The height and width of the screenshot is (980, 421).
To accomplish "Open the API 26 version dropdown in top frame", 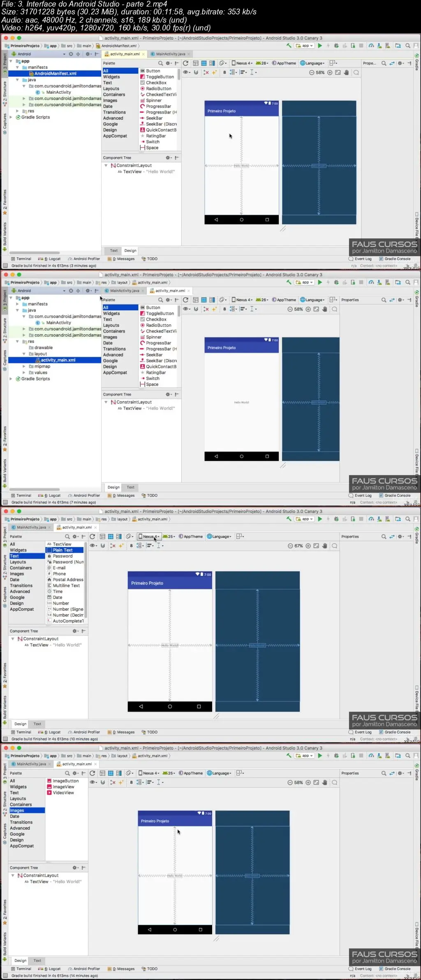I will [262, 63].
